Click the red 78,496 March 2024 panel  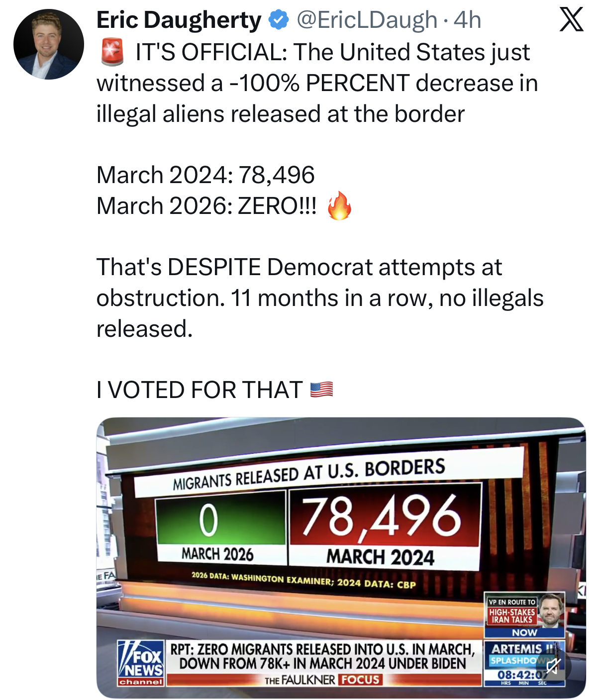pyautogui.click(x=383, y=517)
